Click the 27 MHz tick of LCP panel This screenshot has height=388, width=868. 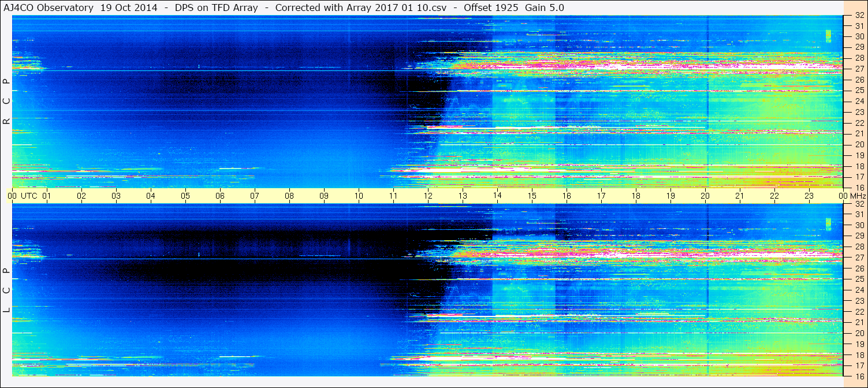(859, 258)
